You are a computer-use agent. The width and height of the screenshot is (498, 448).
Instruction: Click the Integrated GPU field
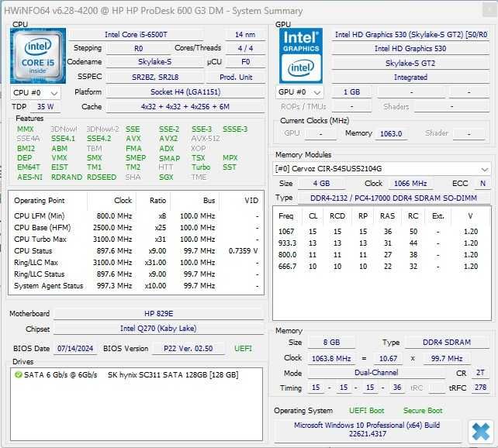[410, 77]
